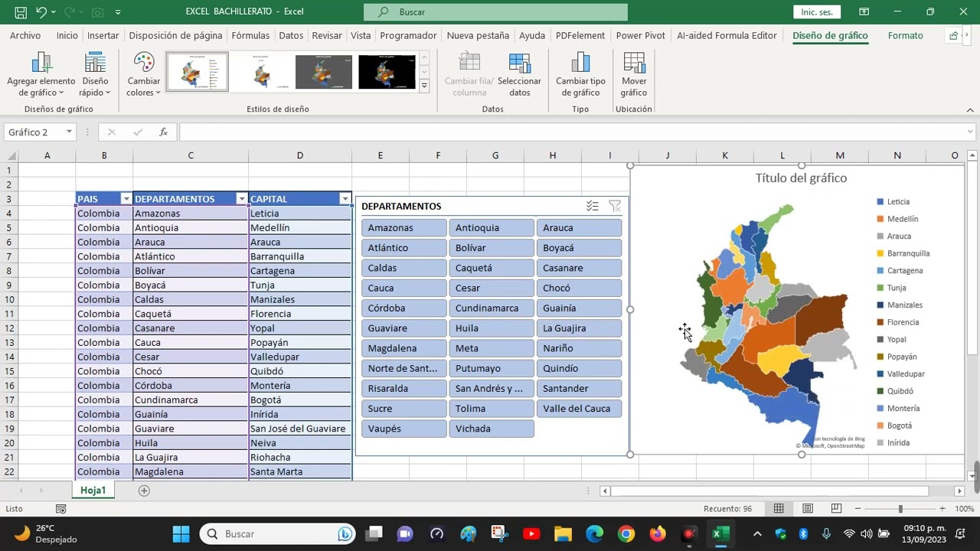Viewport: 980px width, 551px height.
Task: Open Excel from the taskbar
Action: pos(720,533)
